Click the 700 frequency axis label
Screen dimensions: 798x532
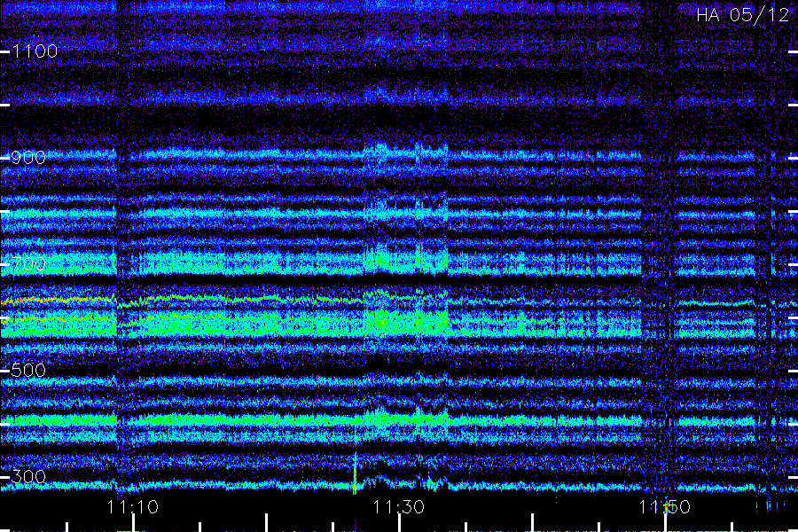[28, 263]
